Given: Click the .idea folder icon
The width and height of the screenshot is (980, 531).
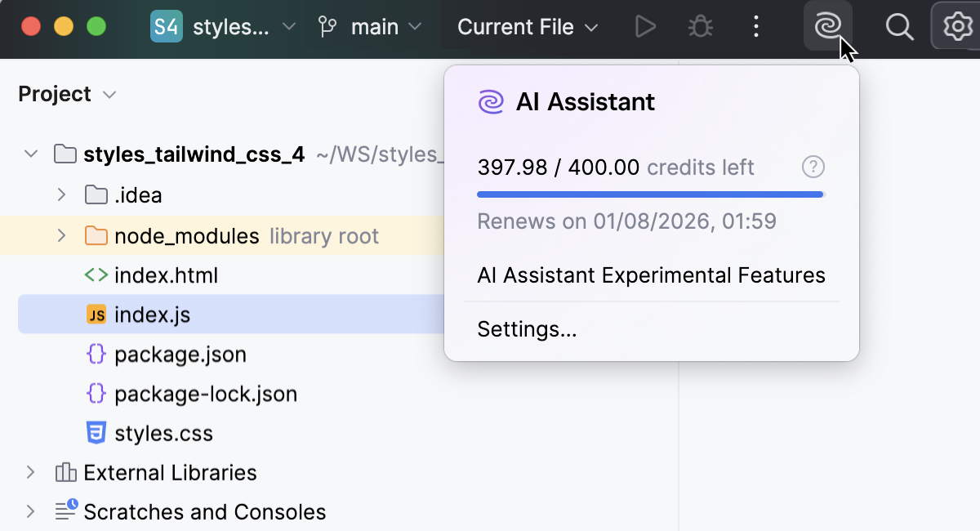Looking at the screenshot, I should click(96, 195).
